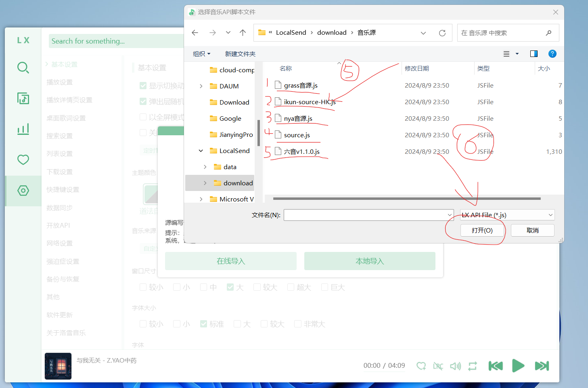Click the 取消 button

coord(533,230)
